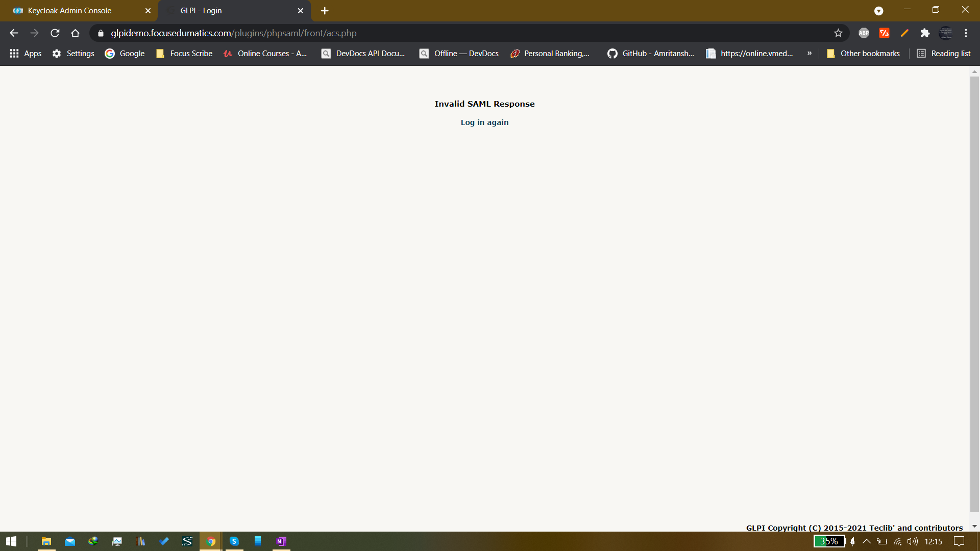Open the Chrome Extensions puzzle icon
Screen dimensions: 980x551
[925, 33]
